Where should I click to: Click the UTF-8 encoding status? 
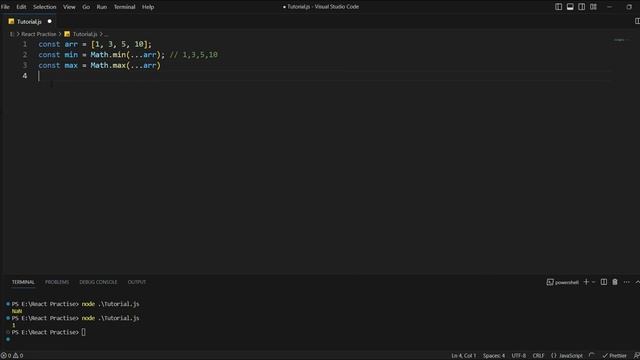(518, 356)
